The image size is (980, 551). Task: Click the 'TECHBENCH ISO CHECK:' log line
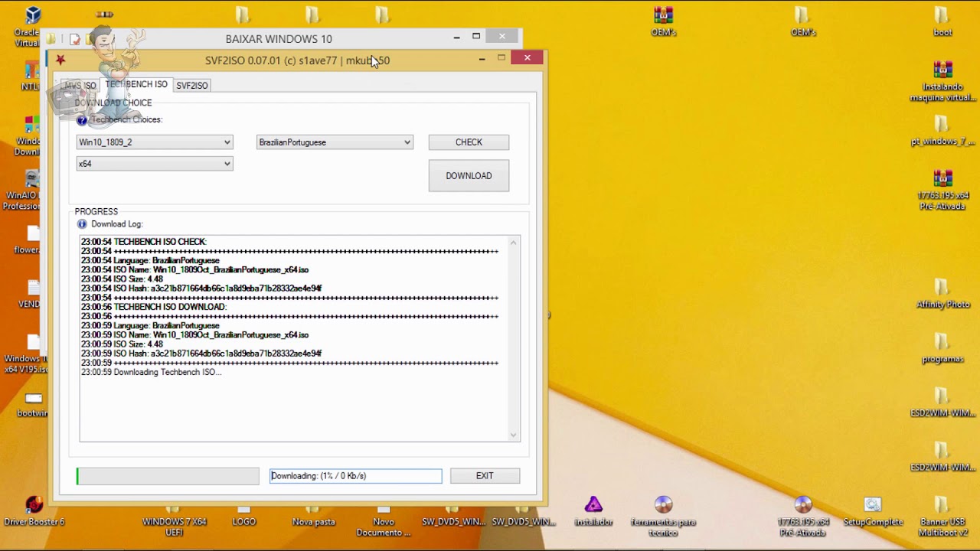pos(144,242)
